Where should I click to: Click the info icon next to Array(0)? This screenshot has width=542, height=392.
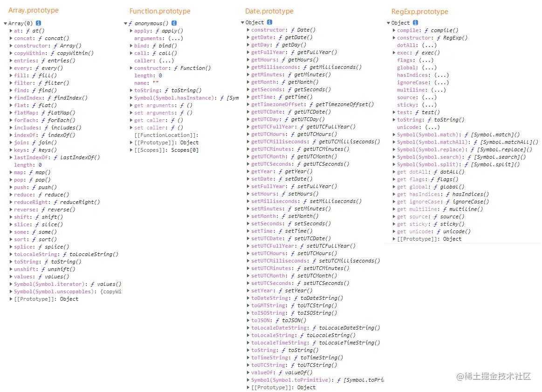point(38,23)
